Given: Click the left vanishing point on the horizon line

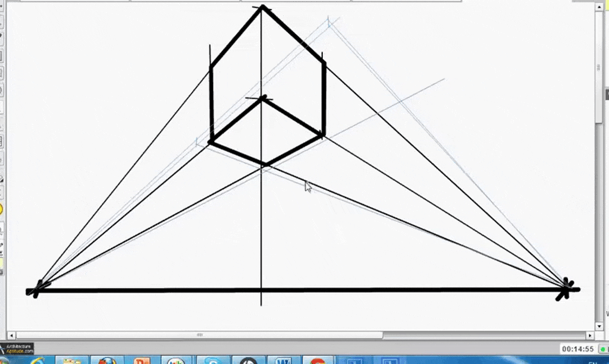Looking at the screenshot, I should (37, 290).
